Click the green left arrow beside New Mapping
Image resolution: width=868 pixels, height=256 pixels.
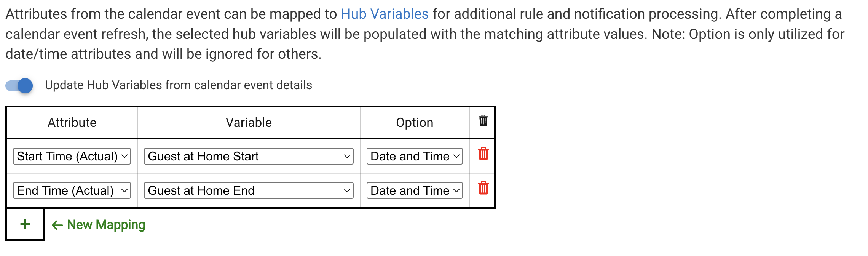coord(57,225)
